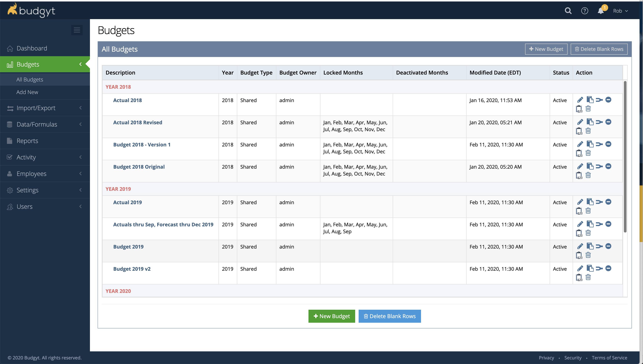Go to Reports in the sidebar
Screen dimensions: 643x364
[28, 141]
